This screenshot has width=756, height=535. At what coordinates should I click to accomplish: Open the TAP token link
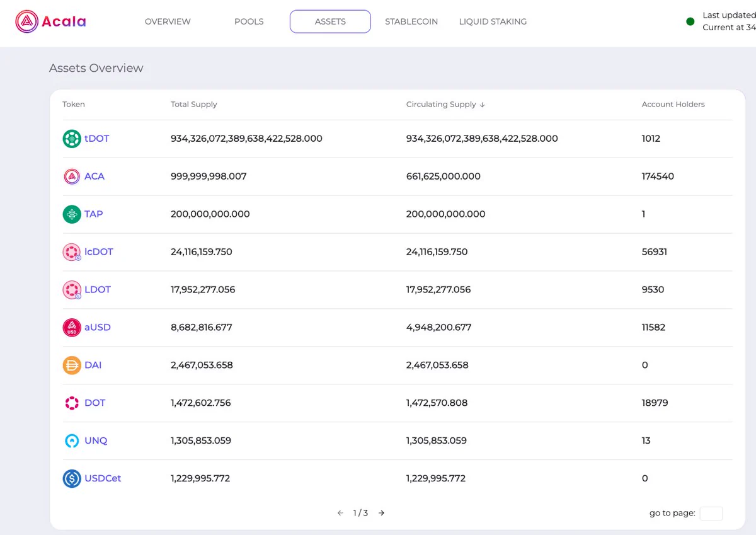(94, 214)
